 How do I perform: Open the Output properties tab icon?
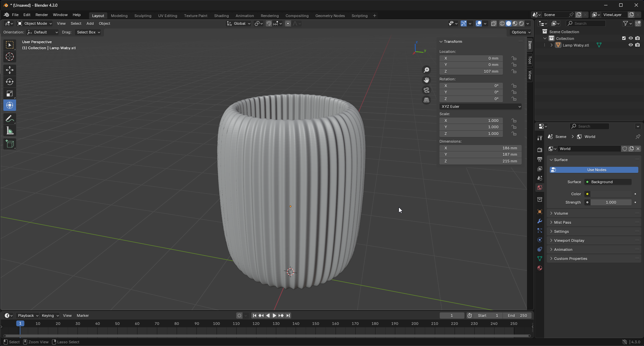click(540, 159)
